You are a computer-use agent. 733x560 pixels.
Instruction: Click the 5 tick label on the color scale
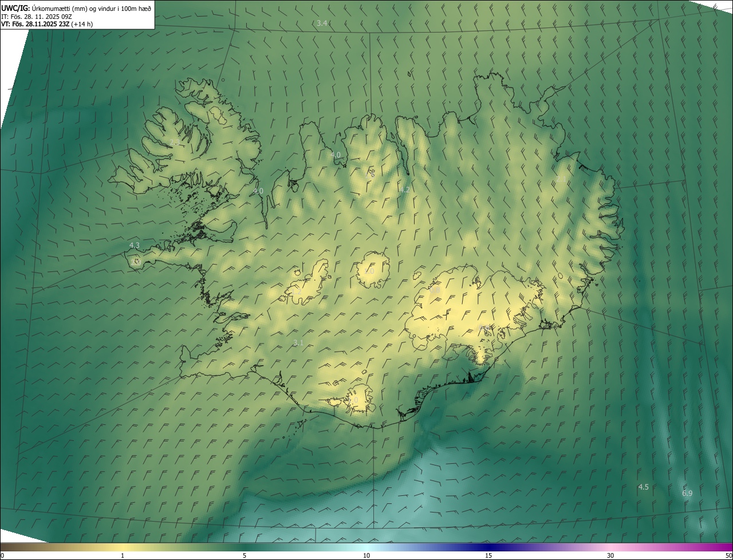[x=245, y=555]
